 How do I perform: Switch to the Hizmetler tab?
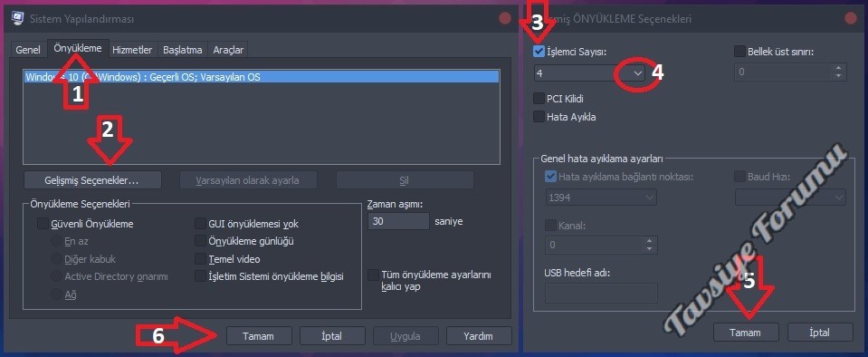132,50
